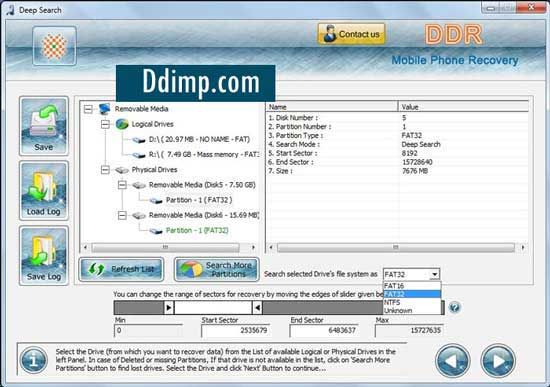Click details panel horizontal scrollbar thumb
550x387 pixels.
pos(396,248)
